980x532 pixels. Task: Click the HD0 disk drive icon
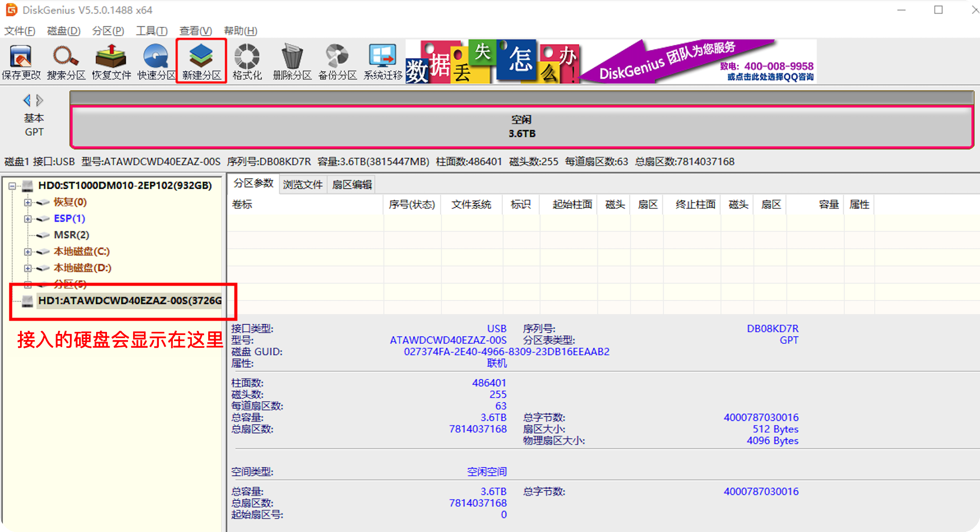(x=27, y=185)
